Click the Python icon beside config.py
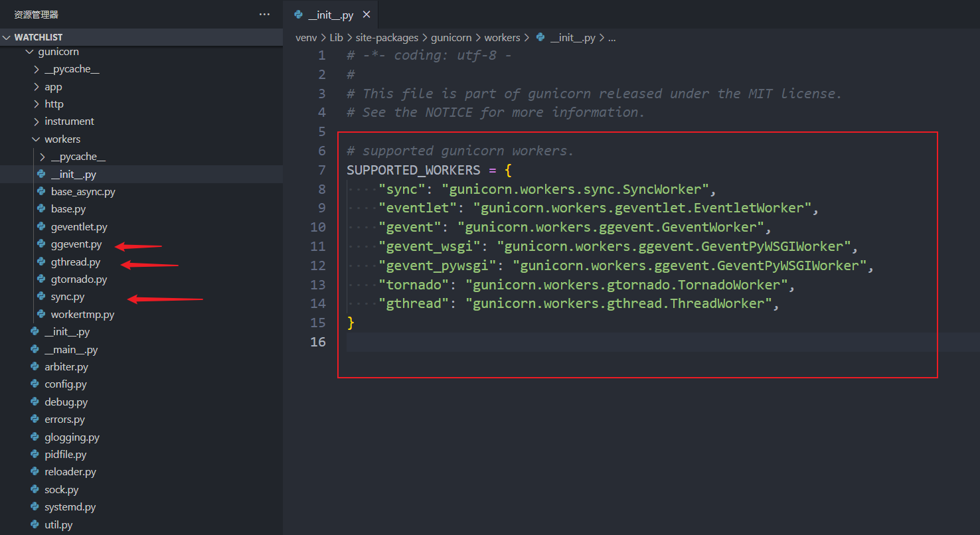This screenshot has width=980, height=535. [x=35, y=384]
